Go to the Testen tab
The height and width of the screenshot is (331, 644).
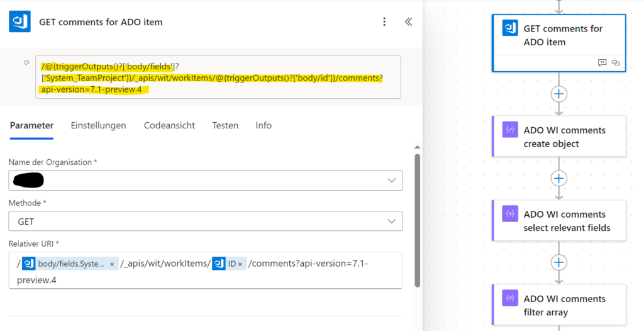click(225, 125)
